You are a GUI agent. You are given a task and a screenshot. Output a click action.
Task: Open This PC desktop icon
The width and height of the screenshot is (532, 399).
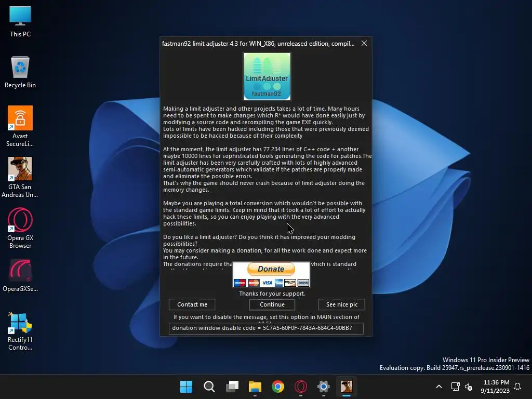(20, 21)
